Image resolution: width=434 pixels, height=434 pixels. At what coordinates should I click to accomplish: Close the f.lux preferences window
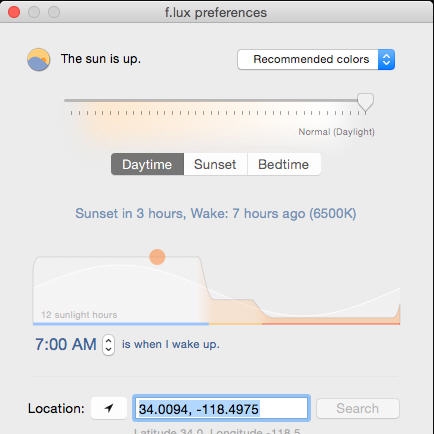pos(14,12)
